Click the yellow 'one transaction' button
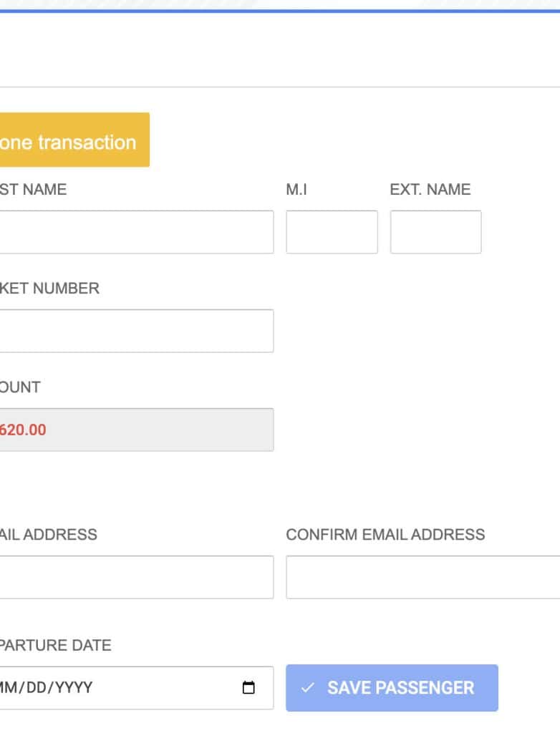Viewport: 560px width, 746px height. (x=70, y=140)
